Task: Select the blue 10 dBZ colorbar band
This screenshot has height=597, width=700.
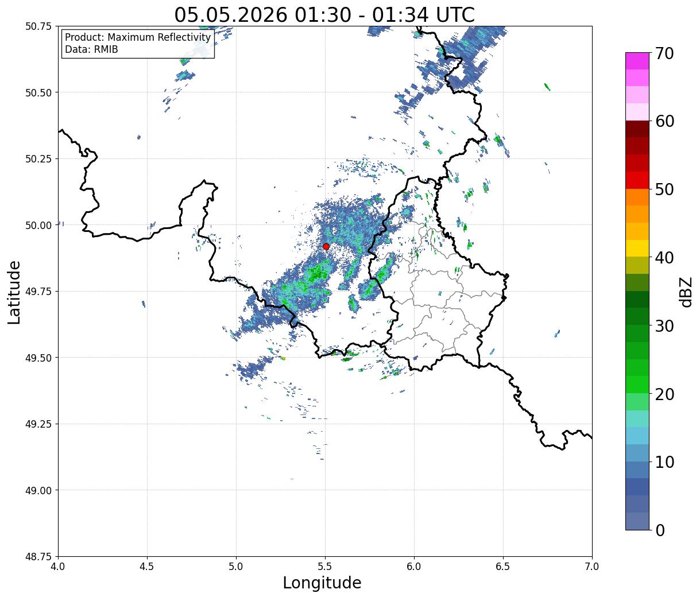Action: click(637, 453)
